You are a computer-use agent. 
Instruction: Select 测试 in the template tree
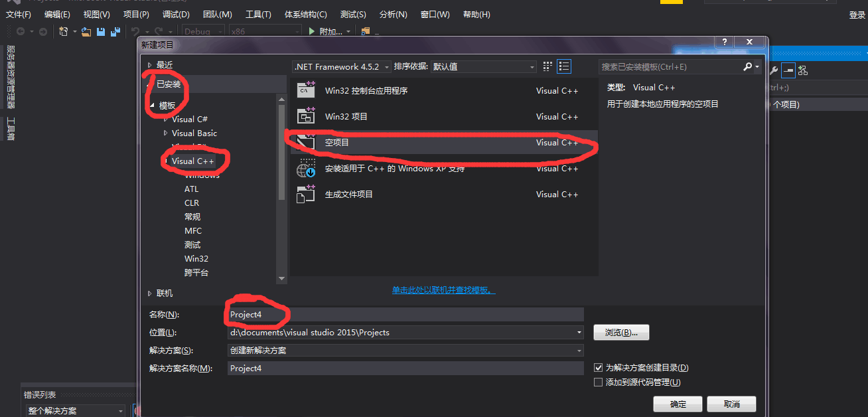click(192, 245)
